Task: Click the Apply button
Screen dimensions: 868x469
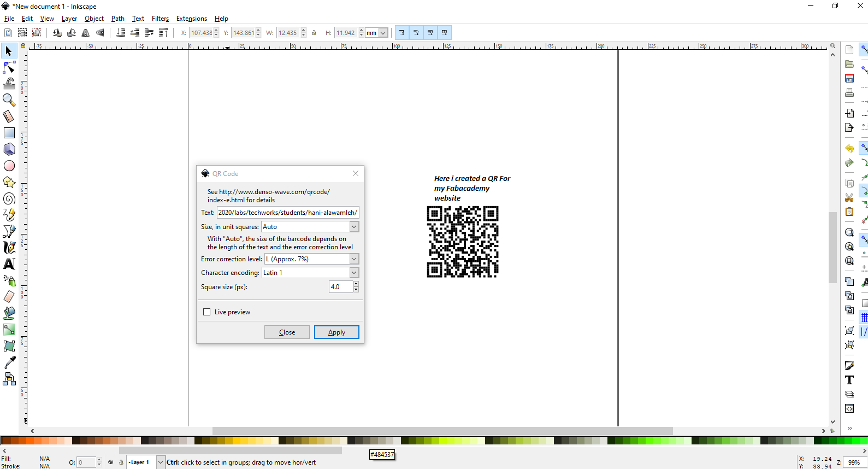Action: tap(336, 332)
